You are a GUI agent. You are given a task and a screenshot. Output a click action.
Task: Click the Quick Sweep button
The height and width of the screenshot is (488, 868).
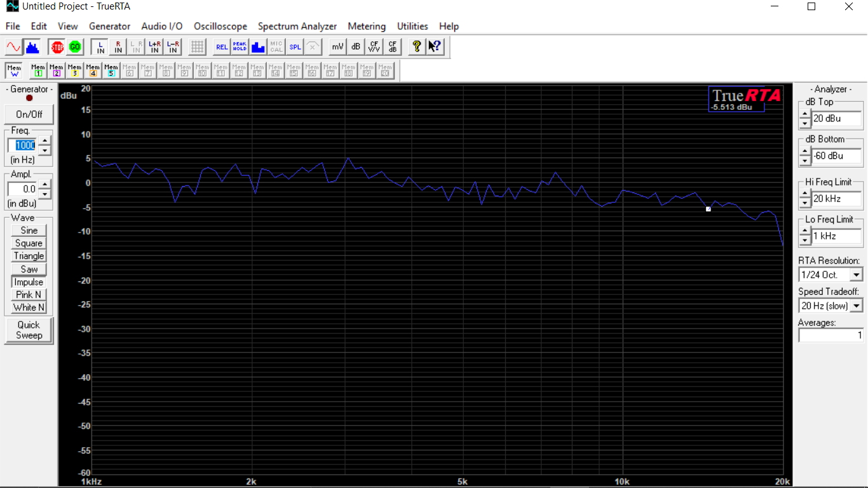tap(29, 330)
